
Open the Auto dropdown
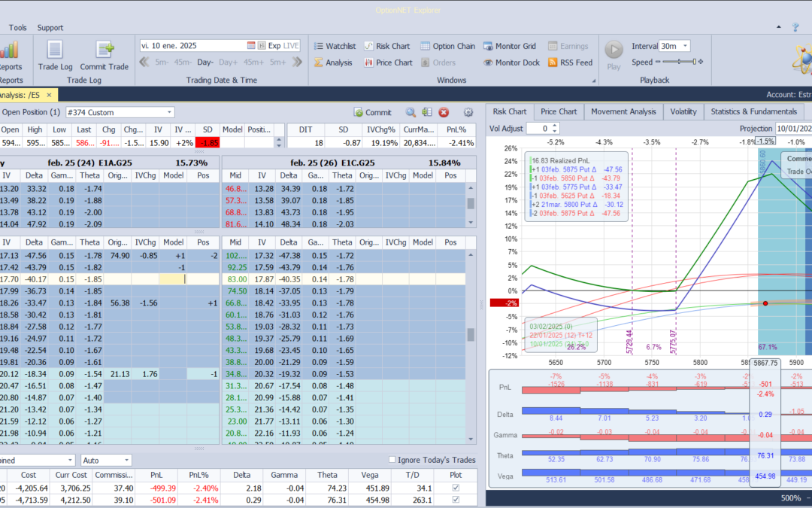pos(126,460)
